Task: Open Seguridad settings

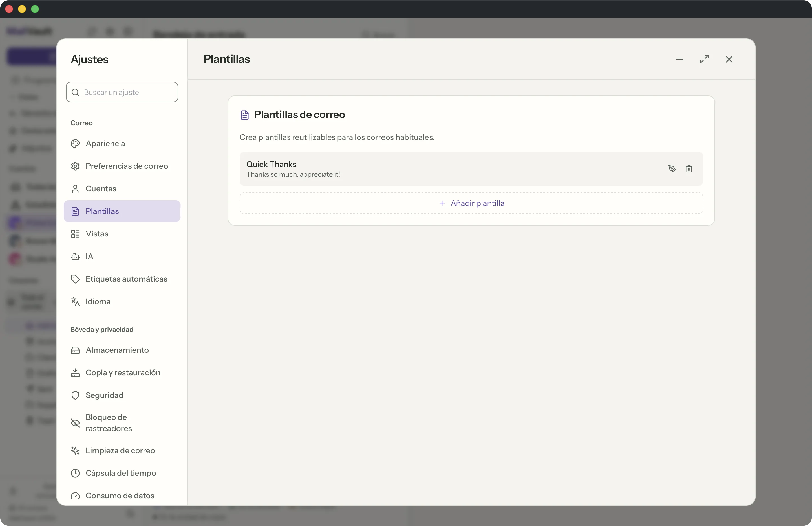Action: 122,395
